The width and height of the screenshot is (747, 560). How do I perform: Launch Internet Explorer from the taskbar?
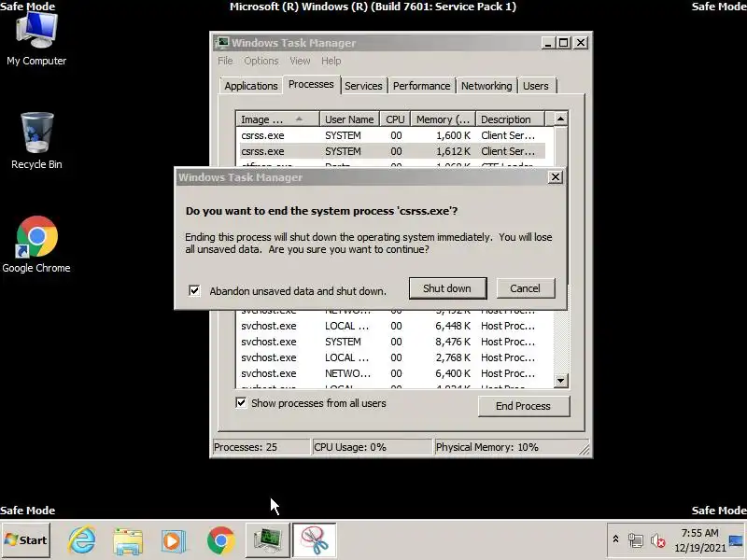(x=82, y=540)
